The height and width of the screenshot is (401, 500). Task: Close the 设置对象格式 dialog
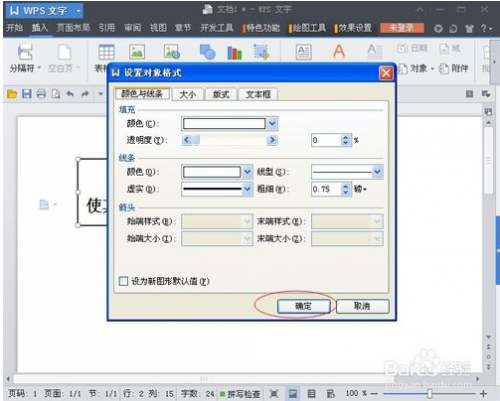[386, 73]
